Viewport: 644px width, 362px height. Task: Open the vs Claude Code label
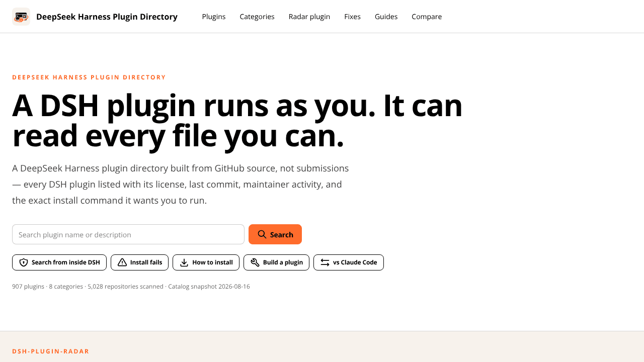[355, 262]
